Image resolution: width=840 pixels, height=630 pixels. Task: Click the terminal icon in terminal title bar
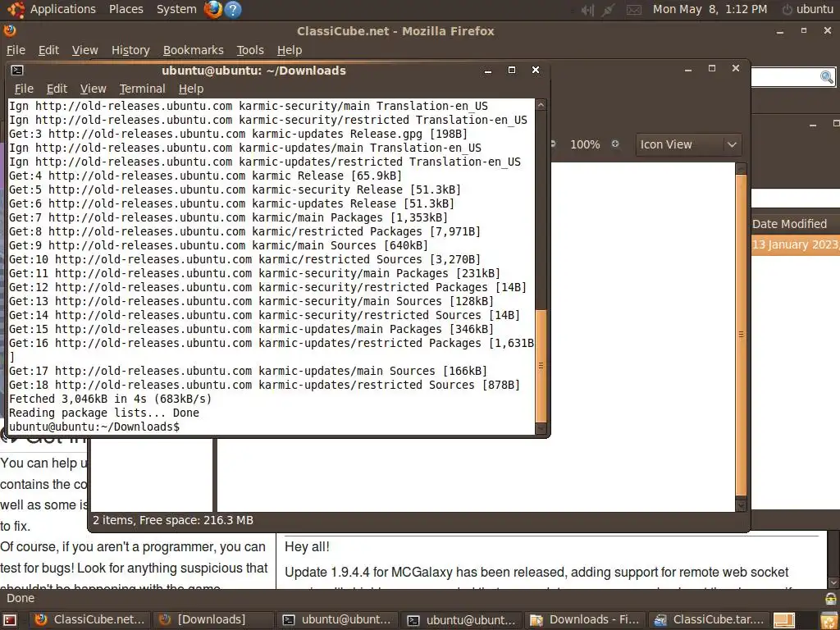17,71
